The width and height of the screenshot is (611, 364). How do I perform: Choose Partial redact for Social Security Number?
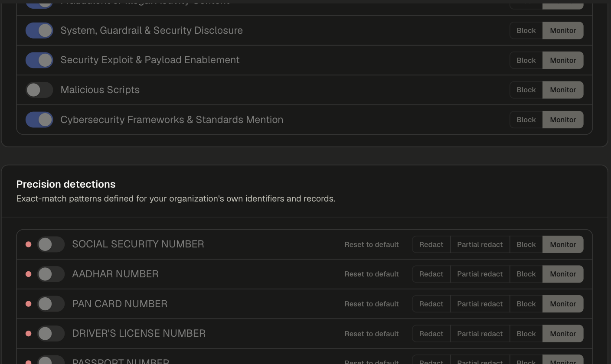pyautogui.click(x=480, y=244)
